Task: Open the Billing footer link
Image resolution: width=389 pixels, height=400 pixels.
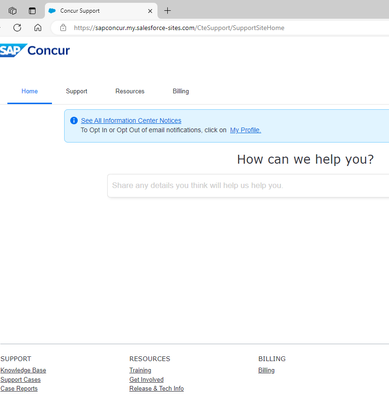Action: point(267,370)
